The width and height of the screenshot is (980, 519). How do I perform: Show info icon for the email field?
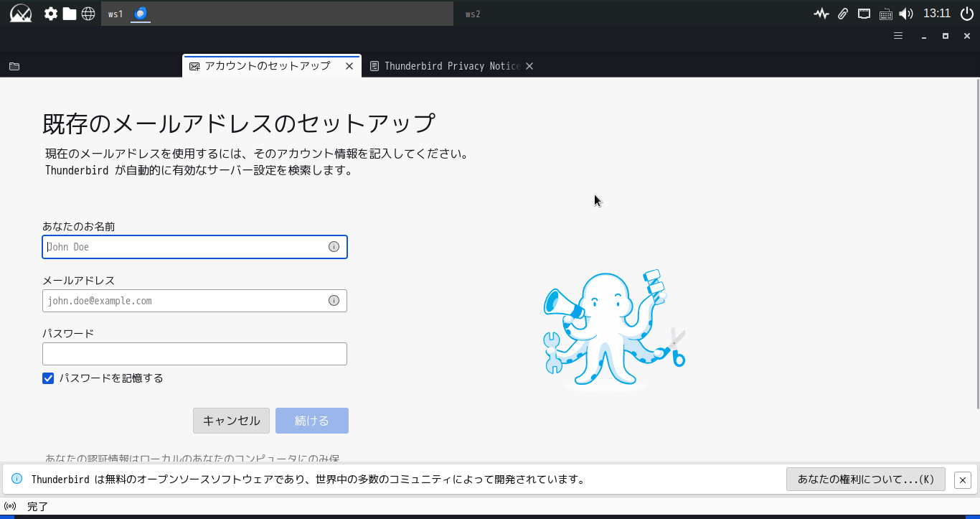334,301
